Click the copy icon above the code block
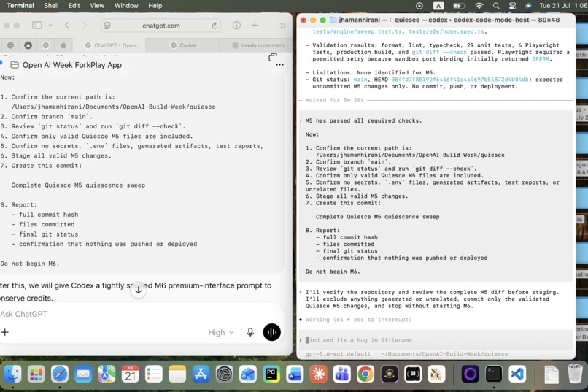Viewport: 588px width, 392px height. coord(273,57)
